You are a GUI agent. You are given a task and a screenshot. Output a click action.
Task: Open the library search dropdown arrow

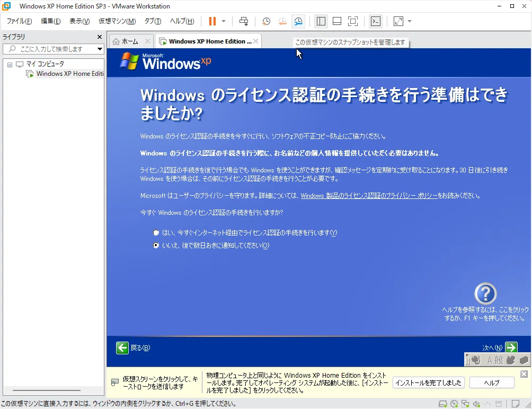(x=100, y=49)
